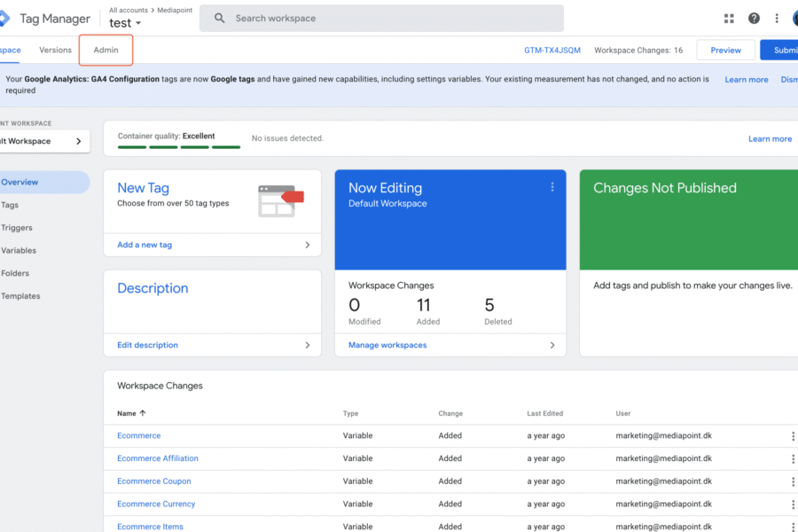This screenshot has height=532, width=798.
Task: Switch to the Admin tab
Action: (x=106, y=50)
